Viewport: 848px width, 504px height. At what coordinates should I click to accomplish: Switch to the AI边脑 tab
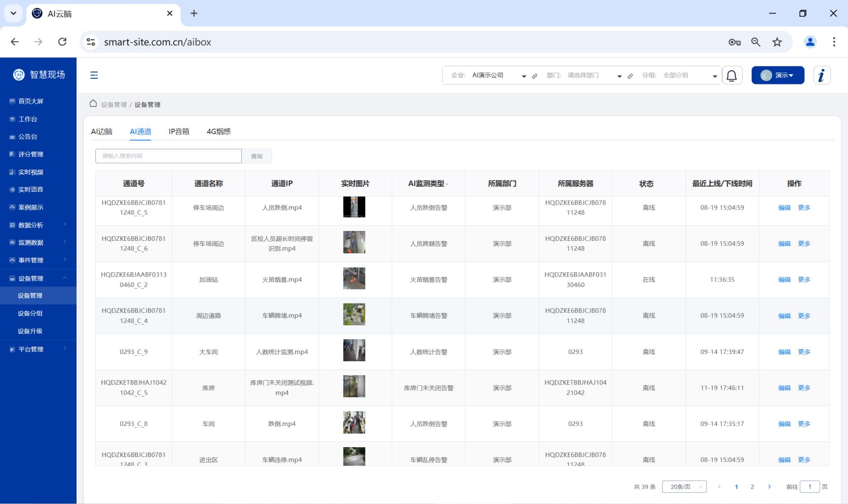pyautogui.click(x=102, y=131)
